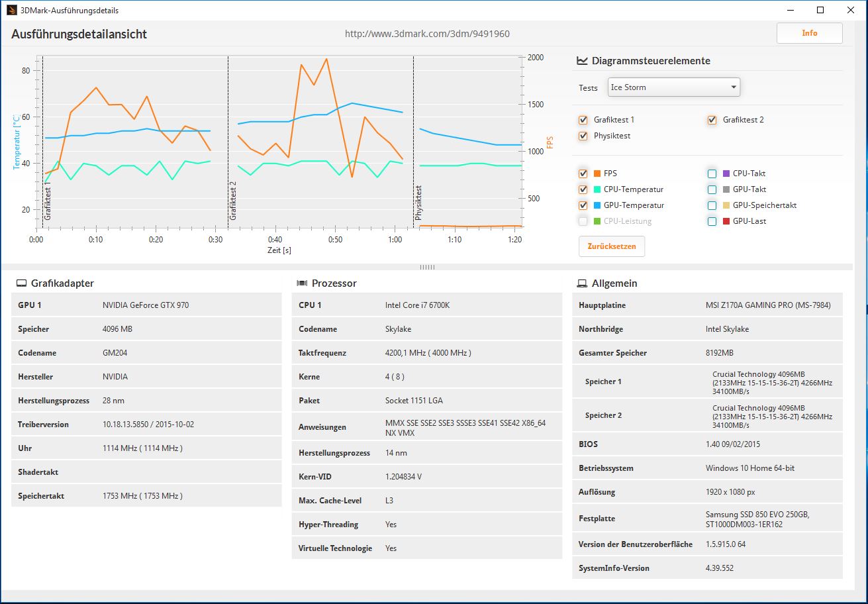Click the panel splitter grip below chart

[427, 268]
